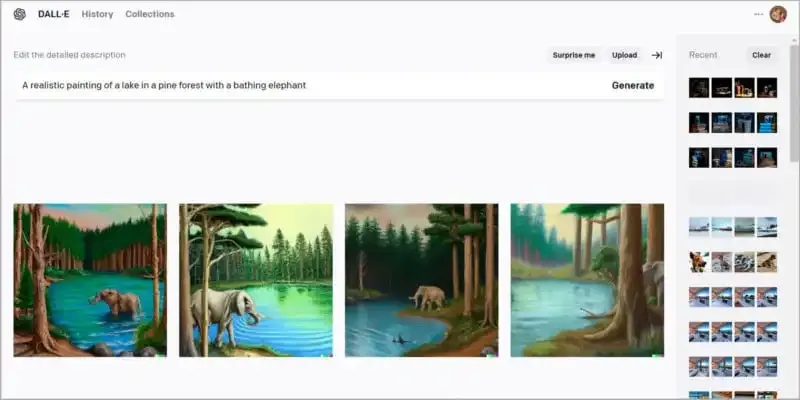Open the three-dots more options menu
The height and width of the screenshot is (400, 800).
click(x=759, y=14)
